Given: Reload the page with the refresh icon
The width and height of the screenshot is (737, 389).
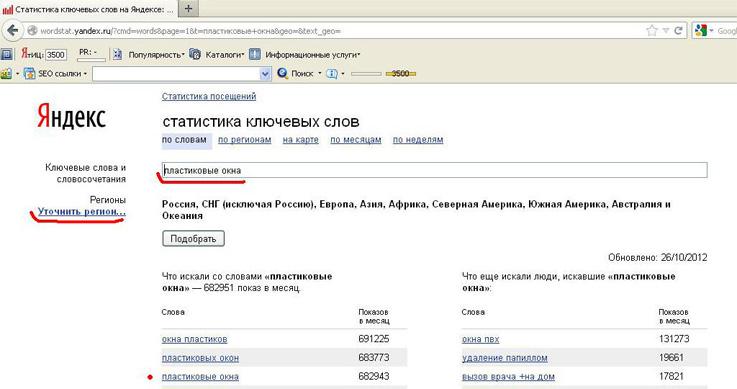Looking at the screenshot, I should [x=678, y=31].
